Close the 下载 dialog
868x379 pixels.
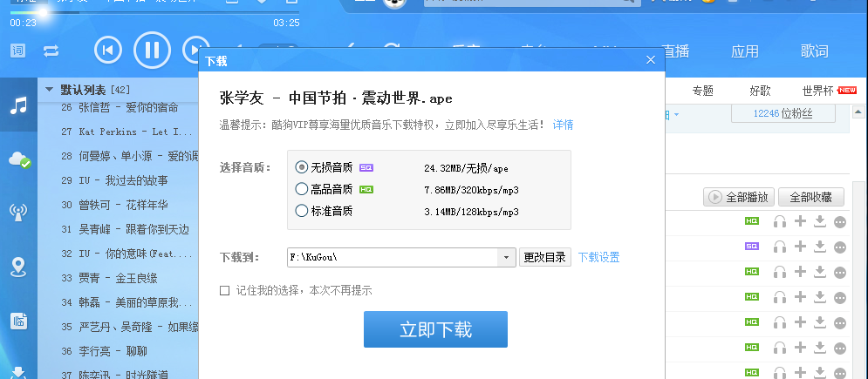pyautogui.click(x=651, y=60)
